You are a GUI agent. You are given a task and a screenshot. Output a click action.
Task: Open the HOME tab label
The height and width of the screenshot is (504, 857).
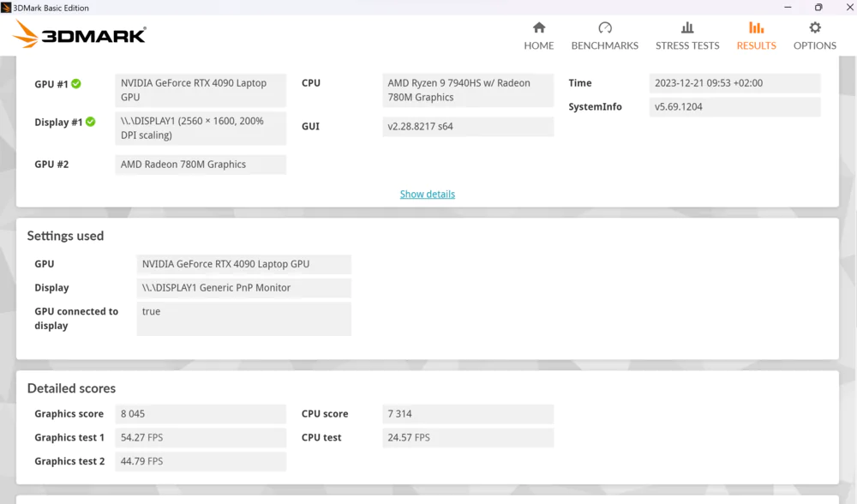[539, 45]
